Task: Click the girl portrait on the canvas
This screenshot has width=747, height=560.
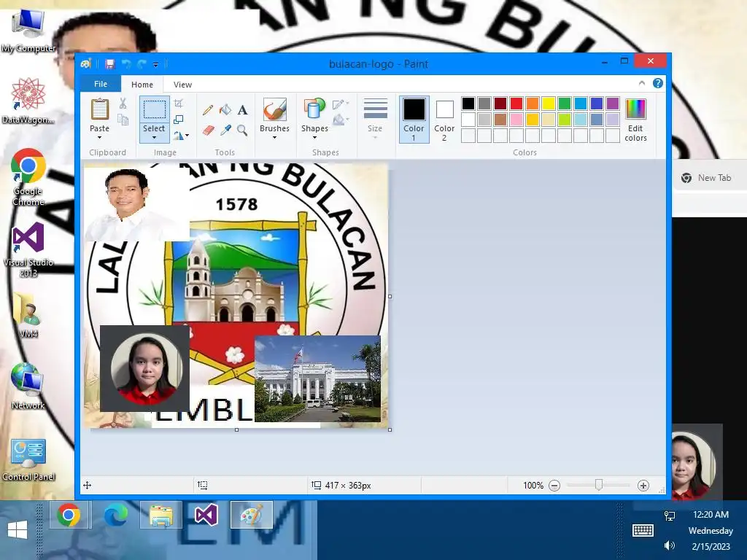Action: [145, 368]
